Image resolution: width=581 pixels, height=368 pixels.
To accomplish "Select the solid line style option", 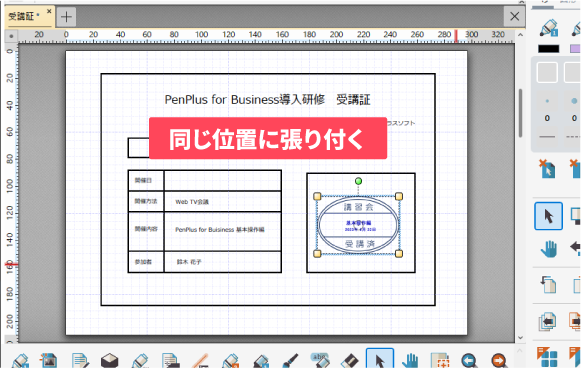I will 547,137.
